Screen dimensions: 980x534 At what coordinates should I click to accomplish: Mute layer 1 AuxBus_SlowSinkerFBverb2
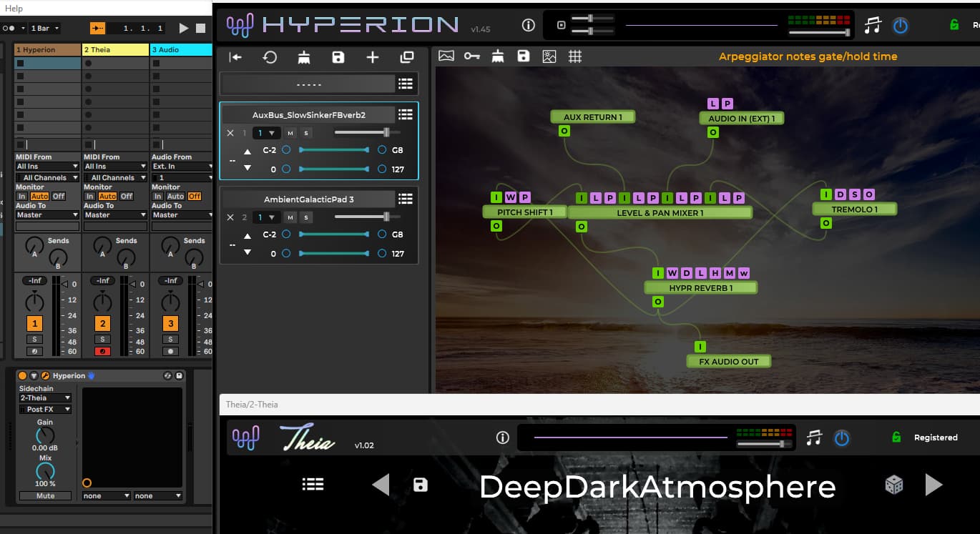290,133
